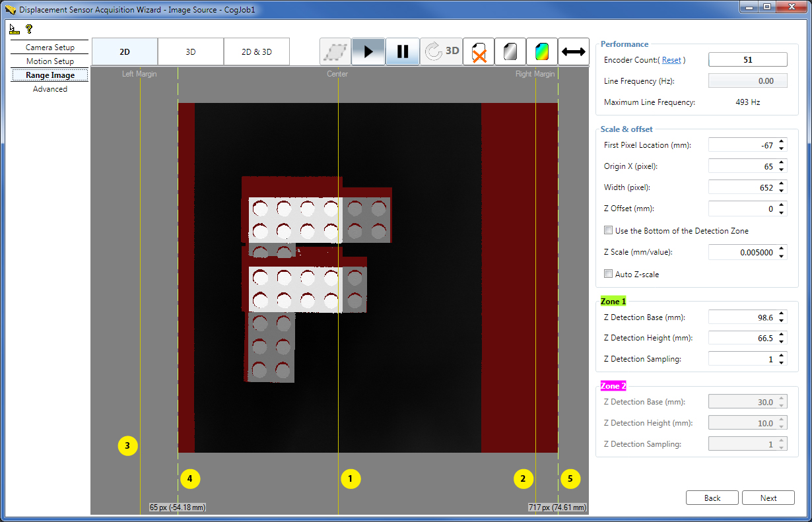Click the disable rendering icon
812x522 pixels.
click(478, 51)
